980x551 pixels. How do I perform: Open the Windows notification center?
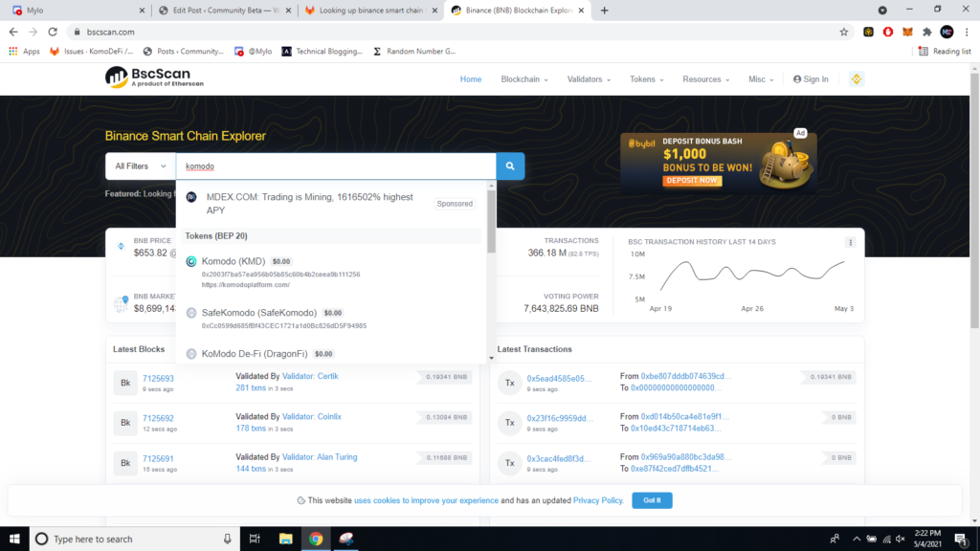pyautogui.click(x=961, y=539)
